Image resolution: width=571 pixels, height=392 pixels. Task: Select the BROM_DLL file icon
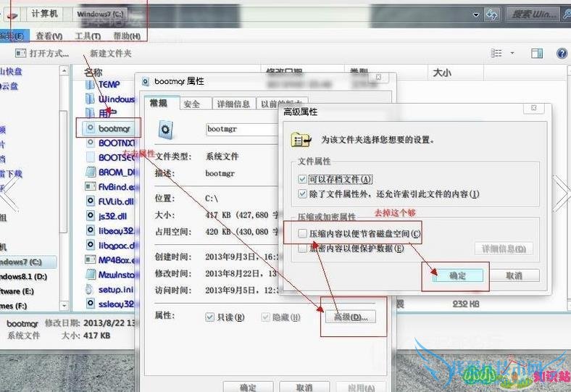click(x=91, y=172)
